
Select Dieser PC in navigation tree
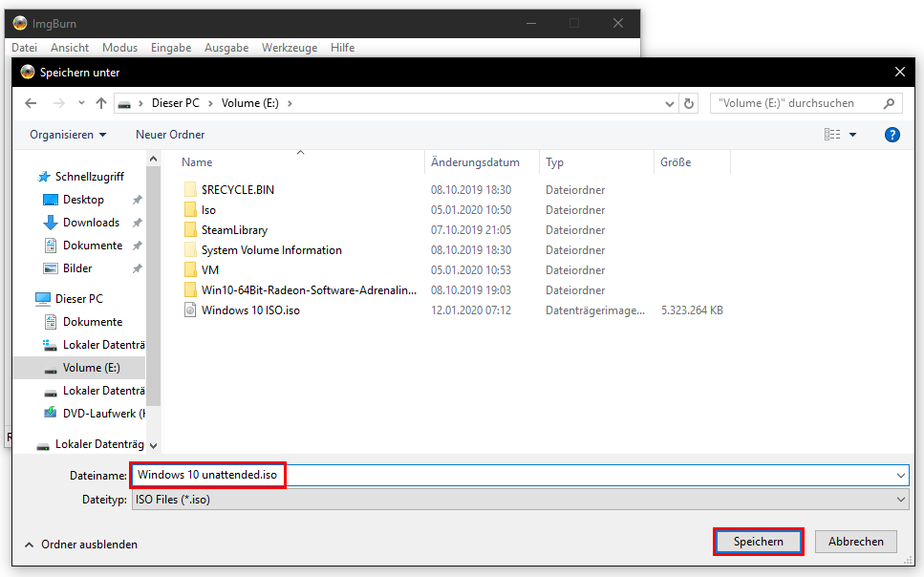[x=79, y=299]
